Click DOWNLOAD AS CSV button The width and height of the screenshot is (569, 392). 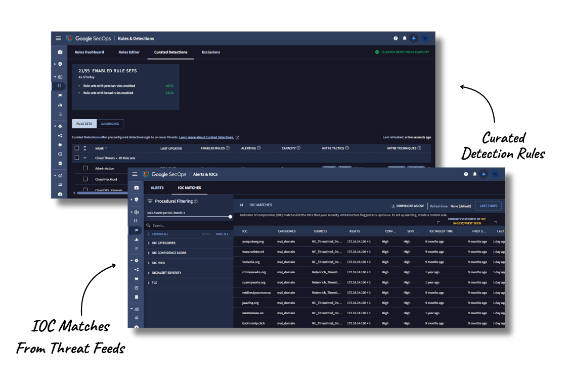tap(408, 206)
